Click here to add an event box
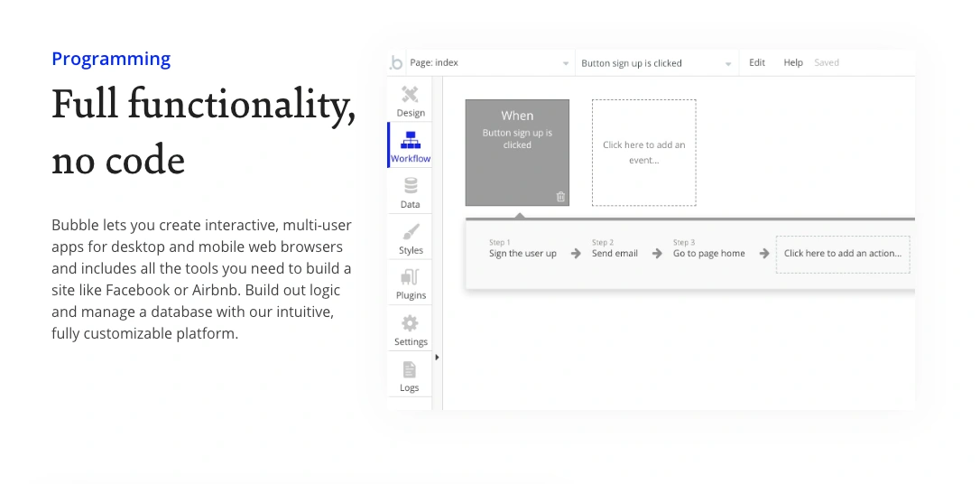 [x=643, y=153]
